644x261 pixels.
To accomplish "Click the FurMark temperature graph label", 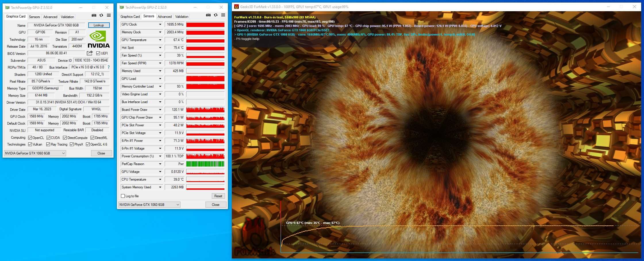I will click(x=313, y=223).
